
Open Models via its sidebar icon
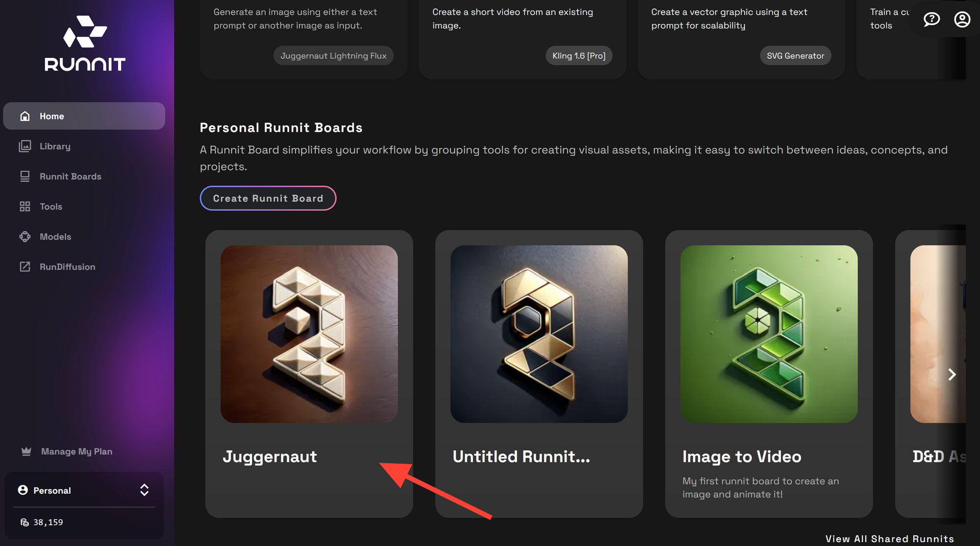[x=25, y=236]
